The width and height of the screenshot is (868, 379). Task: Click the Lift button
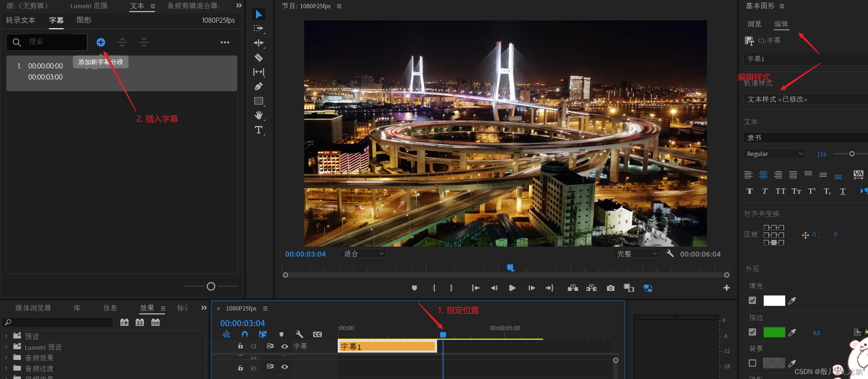tap(573, 288)
